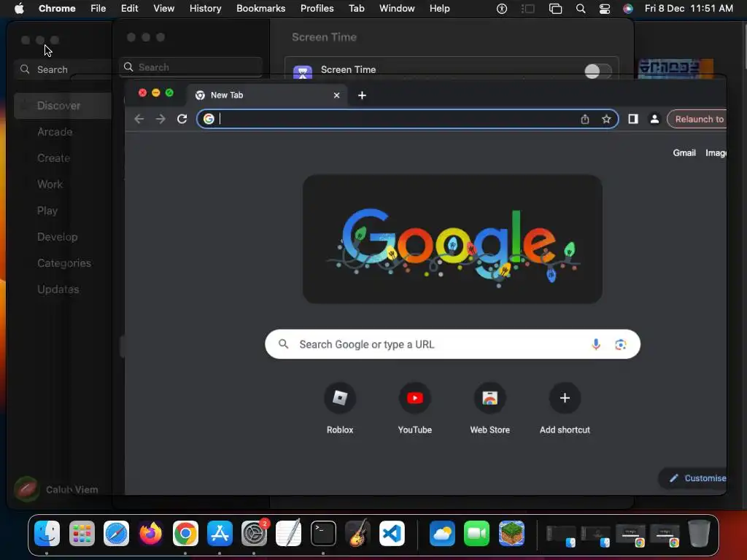Open the Gmail link
This screenshot has width=747, height=560.
tap(684, 153)
